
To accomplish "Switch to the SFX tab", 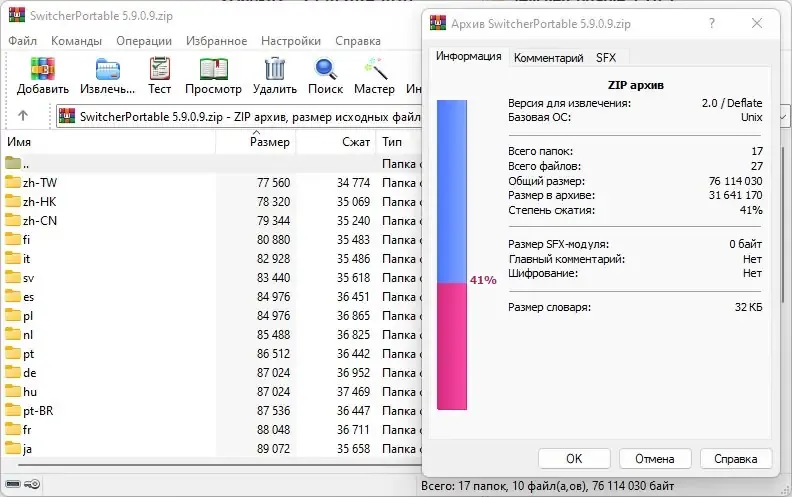I will click(606, 58).
